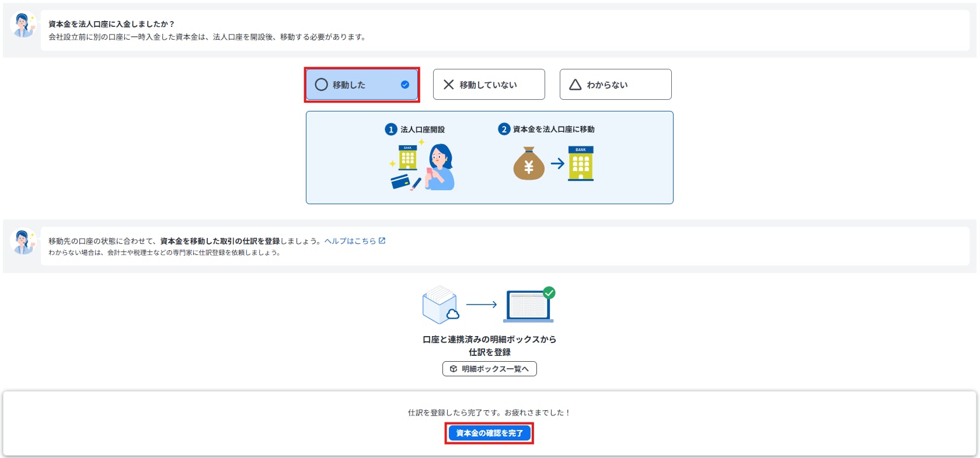
Task: Click the 法人口座開設 bank and woman illustration
Action: (422, 165)
